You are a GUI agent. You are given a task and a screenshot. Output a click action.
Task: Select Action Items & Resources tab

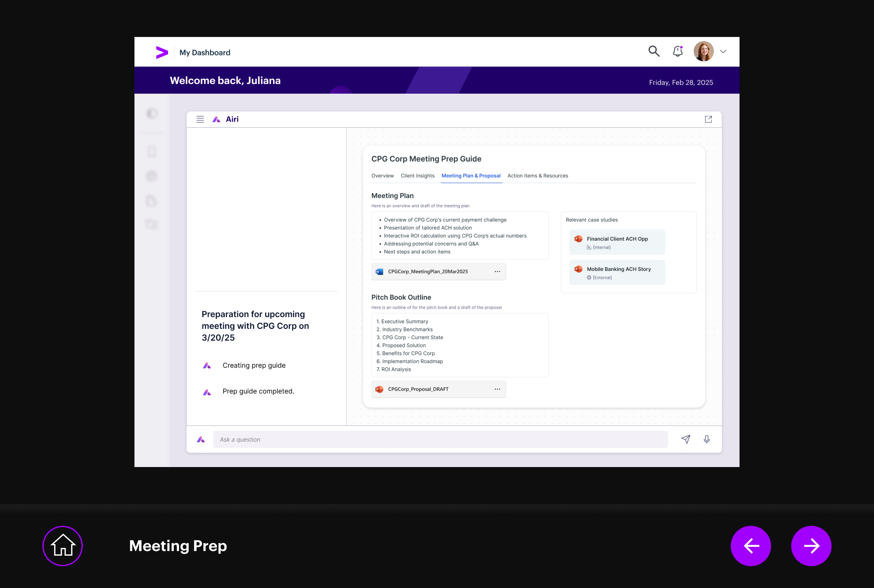pos(537,176)
